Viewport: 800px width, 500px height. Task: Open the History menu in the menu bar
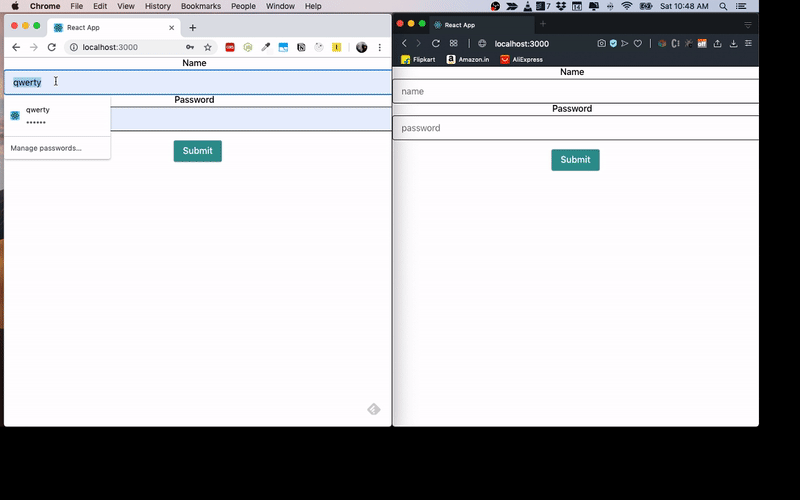(157, 6)
